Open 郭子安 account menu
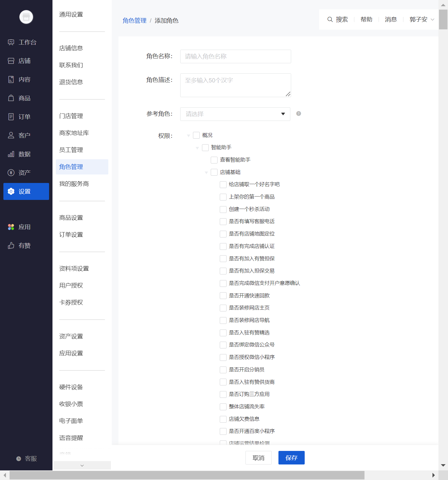 (422, 19)
